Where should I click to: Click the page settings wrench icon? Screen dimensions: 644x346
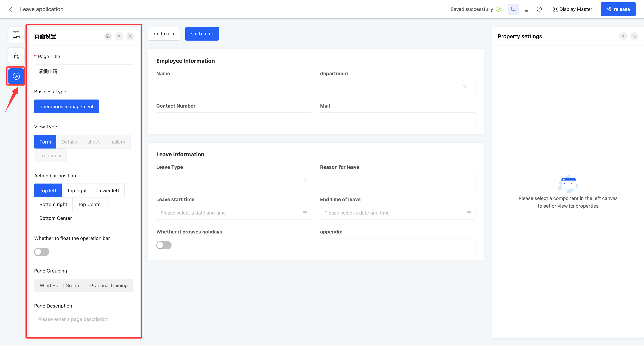pyautogui.click(x=16, y=76)
